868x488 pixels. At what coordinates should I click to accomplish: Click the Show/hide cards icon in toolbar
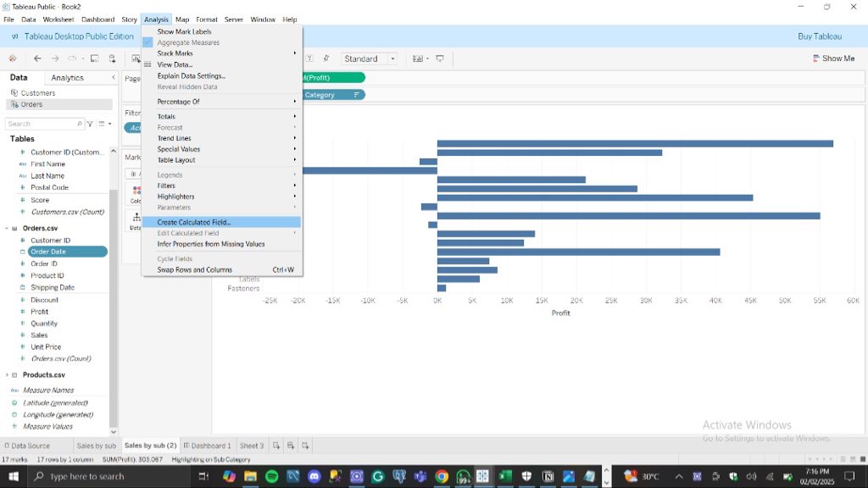pos(418,58)
